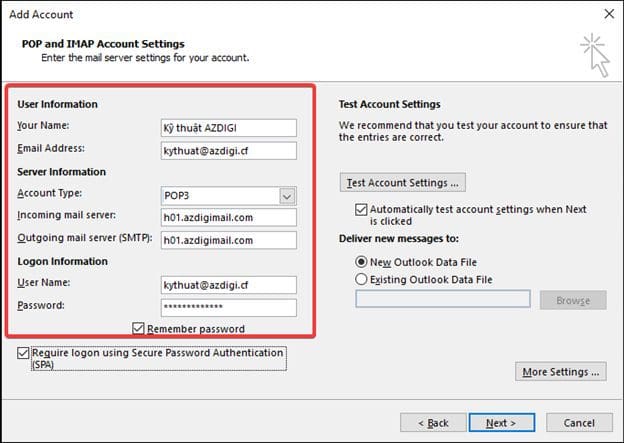
Task: Click the Outgoing mail server (SMTP) field
Action: 228,240
